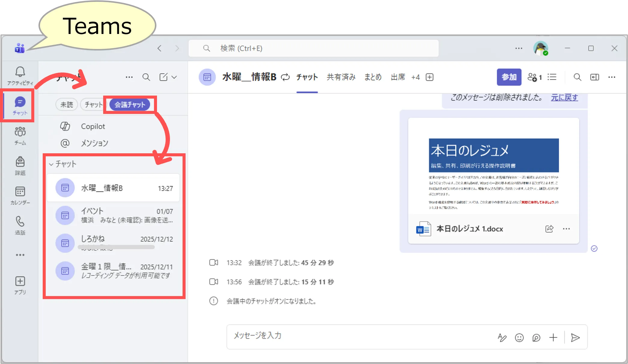Collapse the チャット section chevron
The height and width of the screenshot is (364, 628).
click(x=51, y=164)
